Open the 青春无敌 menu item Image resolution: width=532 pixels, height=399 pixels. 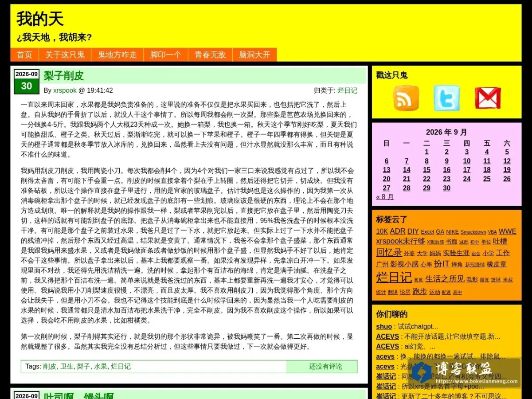click(x=210, y=55)
